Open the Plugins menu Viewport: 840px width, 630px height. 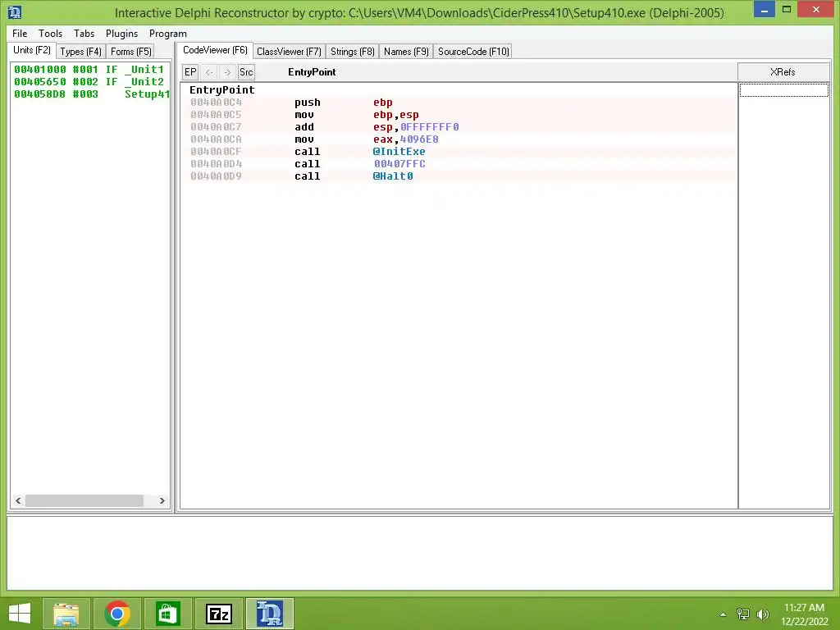click(x=121, y=33)
